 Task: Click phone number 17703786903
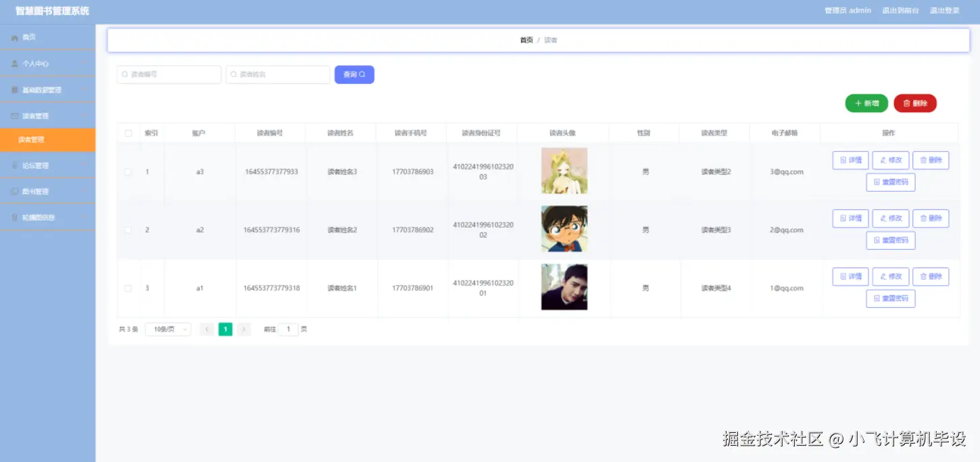coord(413,172)
